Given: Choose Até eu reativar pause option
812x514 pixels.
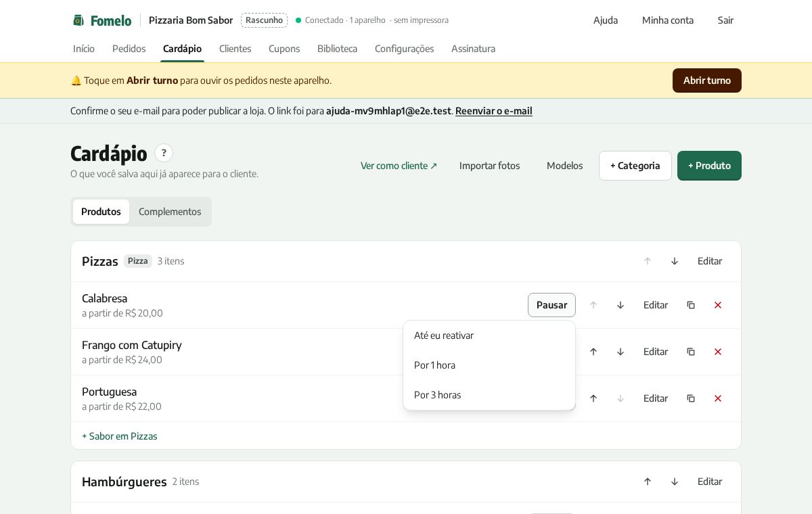Looking at the screenshot, I should 489,335.
